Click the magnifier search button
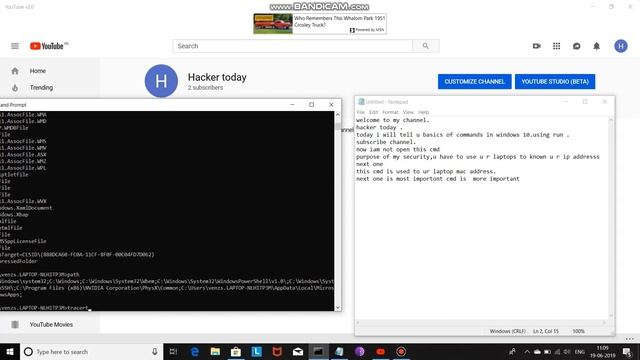 click(426, 46)
